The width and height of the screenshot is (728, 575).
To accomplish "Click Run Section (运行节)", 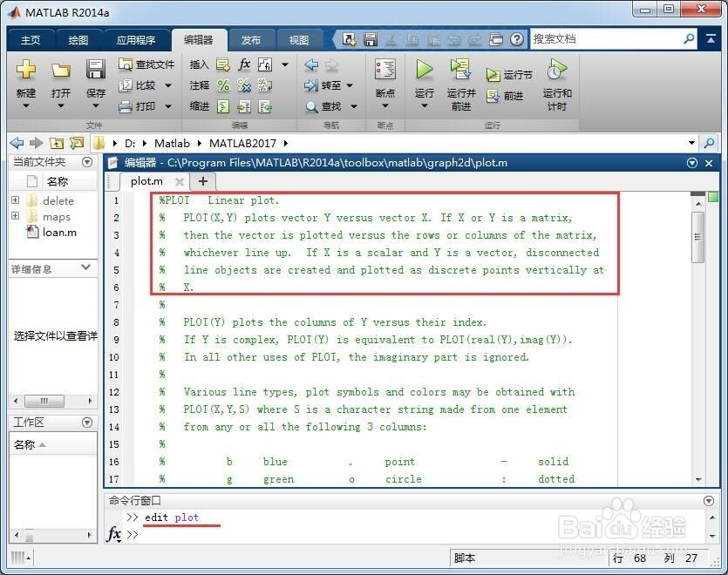I will click(x=509, y=74).
